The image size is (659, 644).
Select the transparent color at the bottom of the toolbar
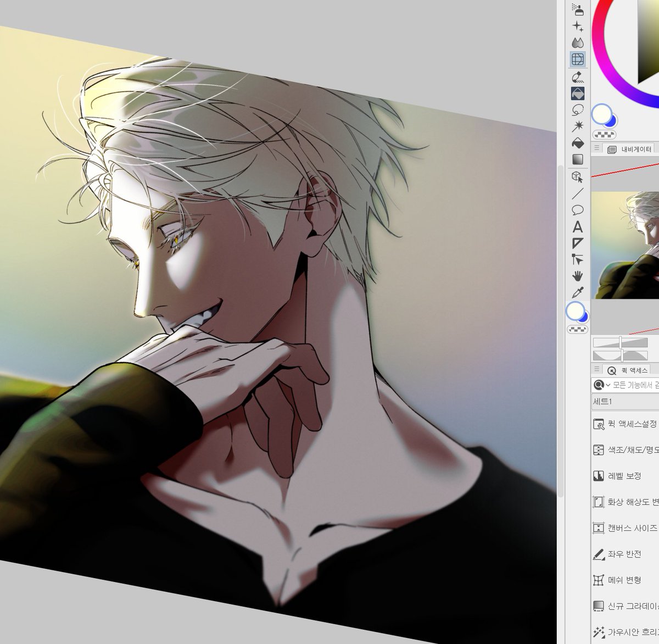click(577, 330)
